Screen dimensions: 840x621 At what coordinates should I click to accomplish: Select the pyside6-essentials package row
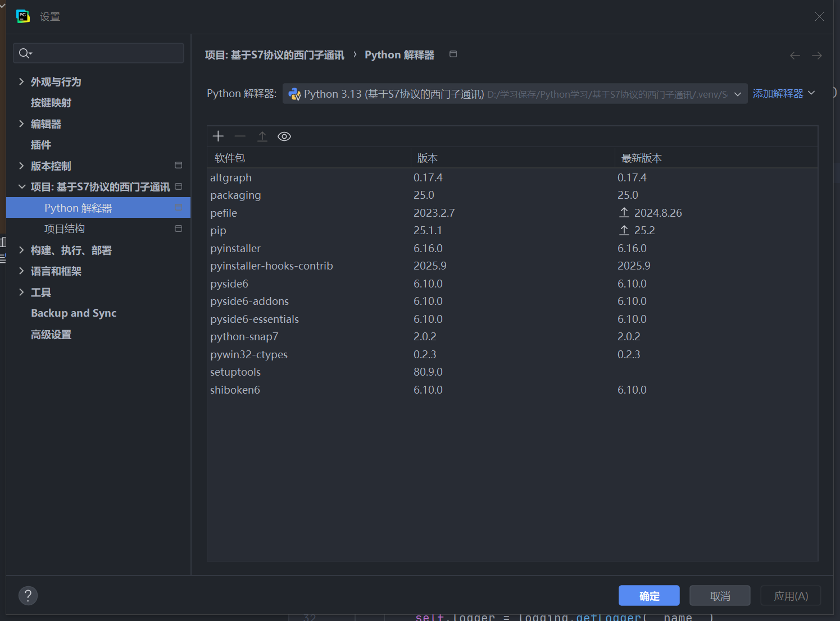click(x=512, y=319)
